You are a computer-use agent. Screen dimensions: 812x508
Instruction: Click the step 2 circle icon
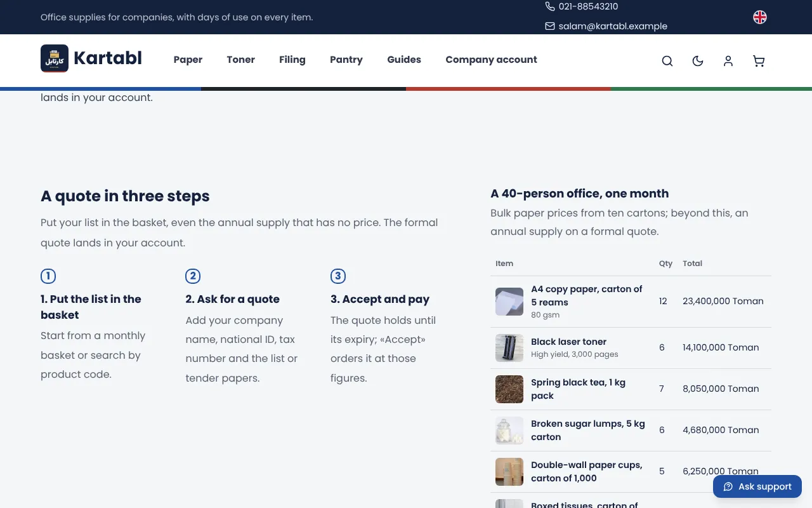193,276
